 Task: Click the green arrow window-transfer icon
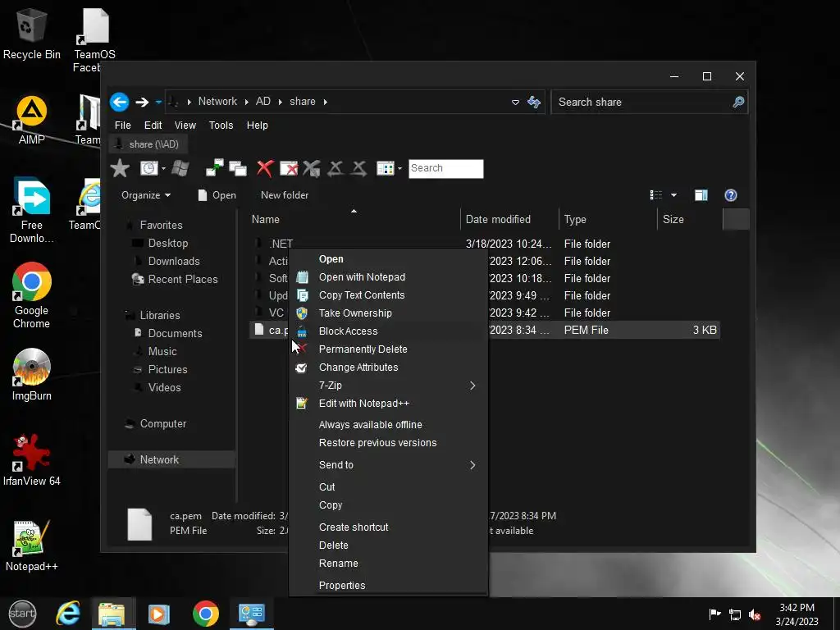[215, 168]
